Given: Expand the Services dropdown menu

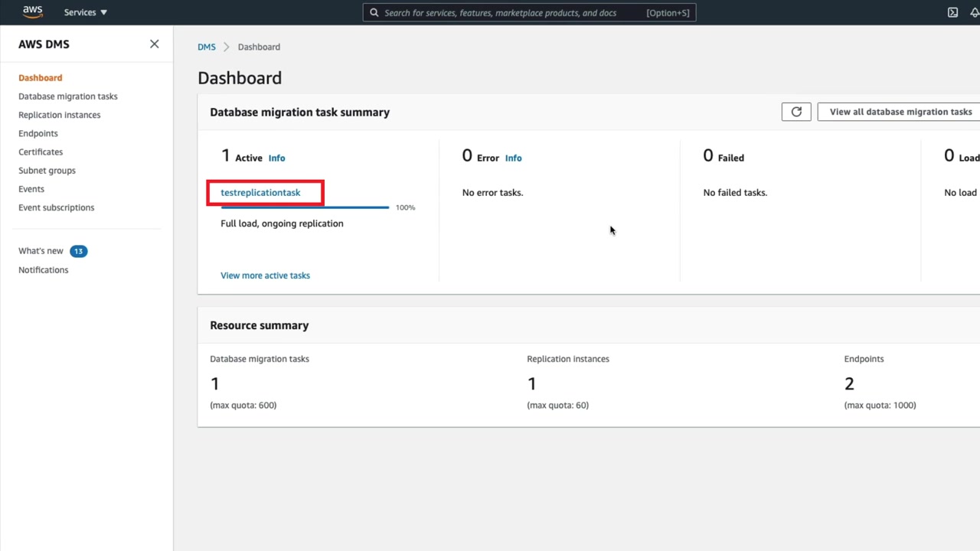Looking at the screenshot, I should 86,12.
